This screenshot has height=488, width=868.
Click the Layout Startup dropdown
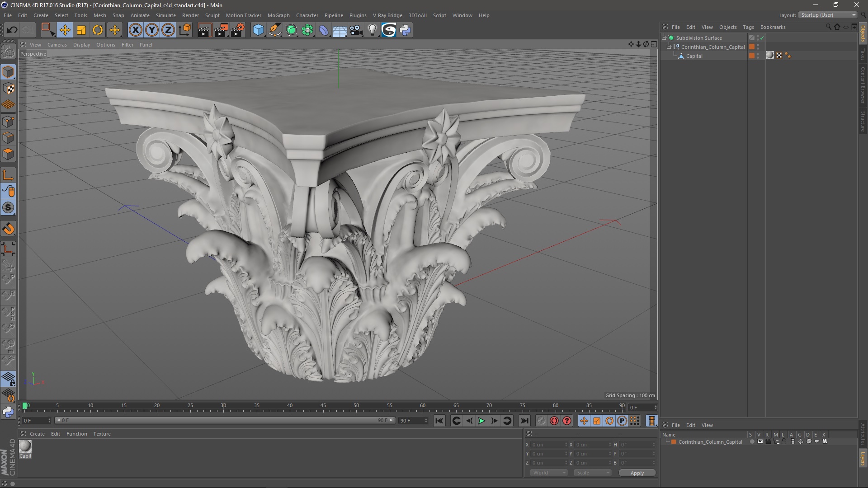(x=828, y=15)
